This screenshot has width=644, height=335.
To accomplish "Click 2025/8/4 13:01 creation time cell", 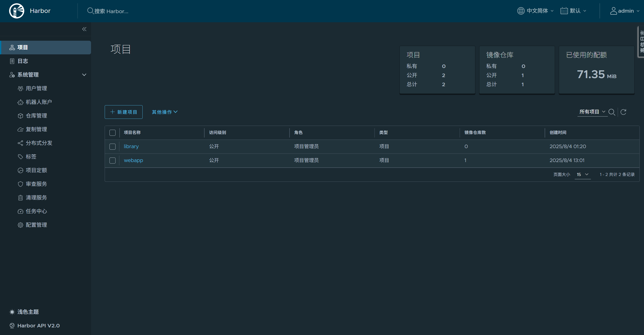I will pos(567,160).
